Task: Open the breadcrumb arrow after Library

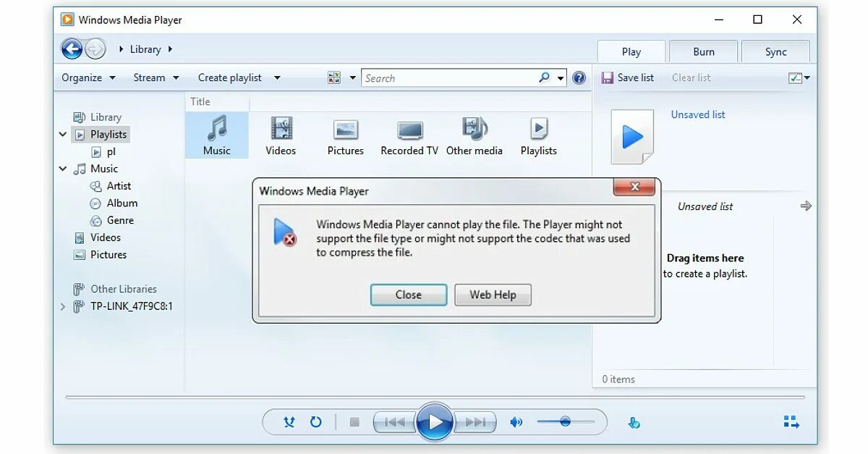Action: (x=171, y=49)
